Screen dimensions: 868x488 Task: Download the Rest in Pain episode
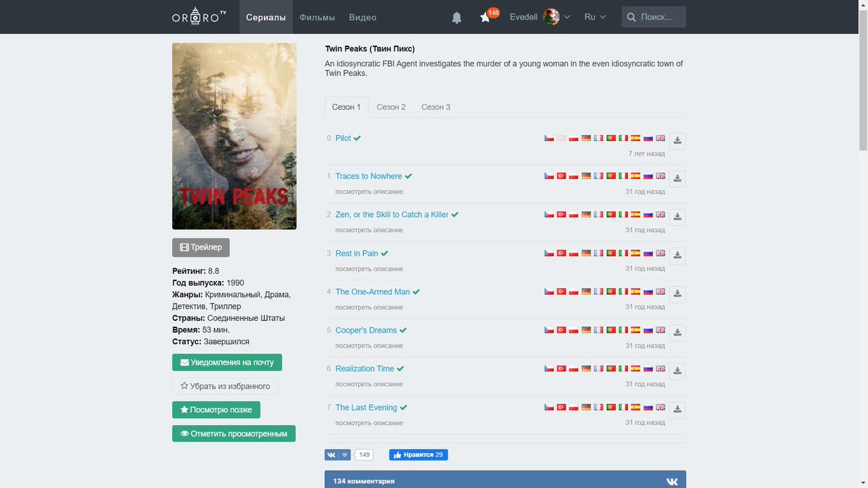(677, 256)
